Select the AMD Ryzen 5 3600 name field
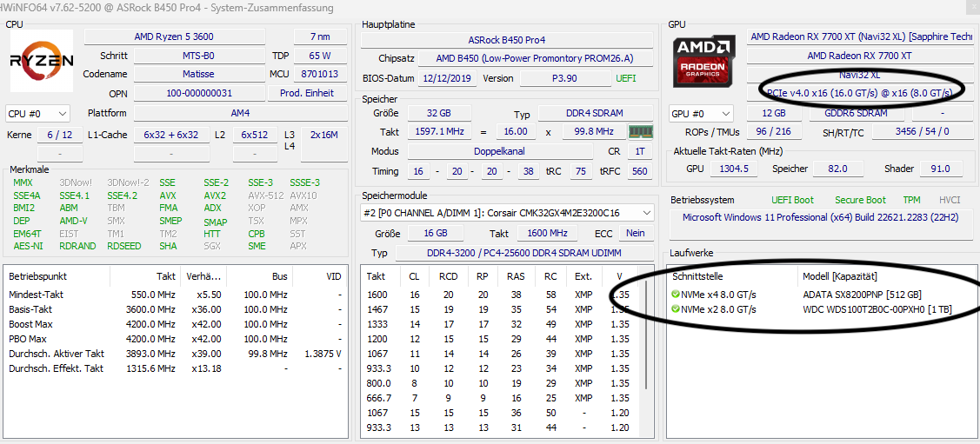 coord(174,36)
